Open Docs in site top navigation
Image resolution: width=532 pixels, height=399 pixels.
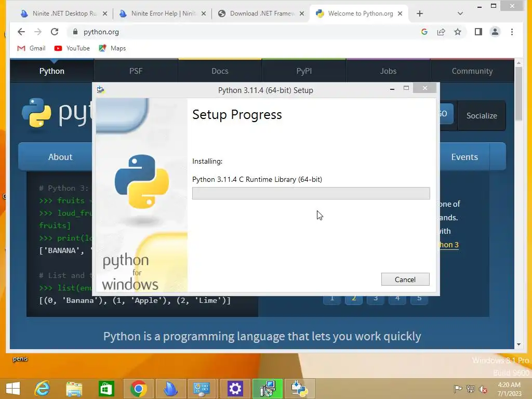[220, 71]
